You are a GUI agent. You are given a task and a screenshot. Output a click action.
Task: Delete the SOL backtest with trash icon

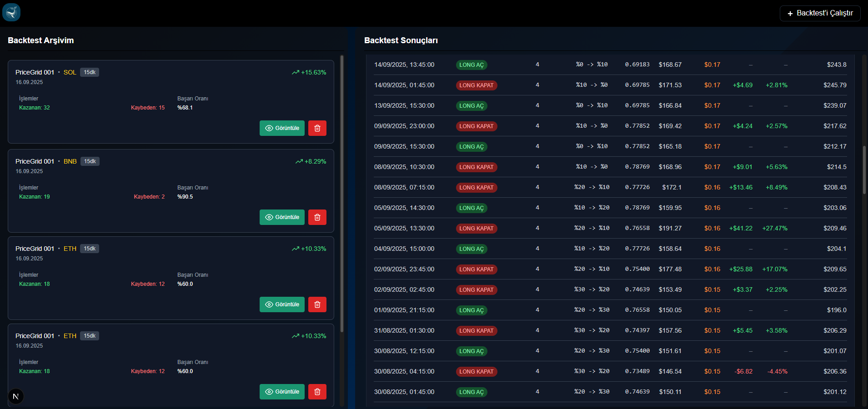[317, 128]
